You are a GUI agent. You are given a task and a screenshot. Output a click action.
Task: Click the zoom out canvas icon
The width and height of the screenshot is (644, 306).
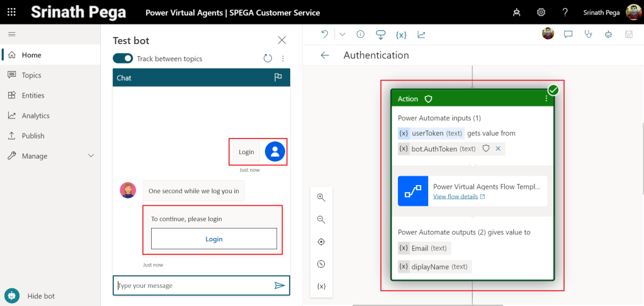[321, 220]
